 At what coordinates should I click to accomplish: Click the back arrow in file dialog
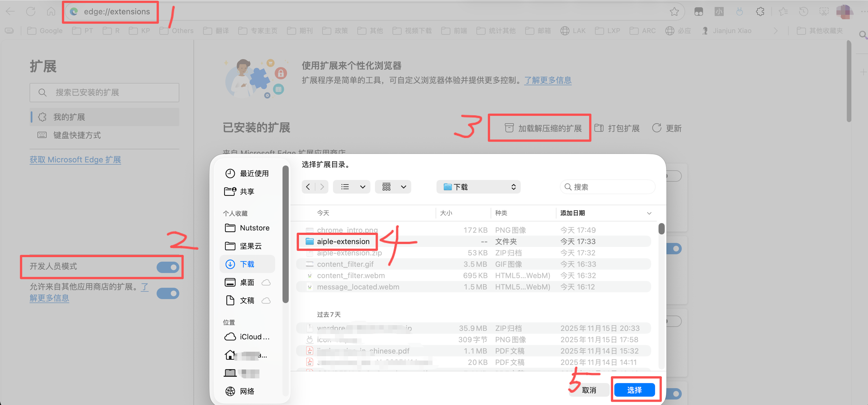(x=308, y=187)
